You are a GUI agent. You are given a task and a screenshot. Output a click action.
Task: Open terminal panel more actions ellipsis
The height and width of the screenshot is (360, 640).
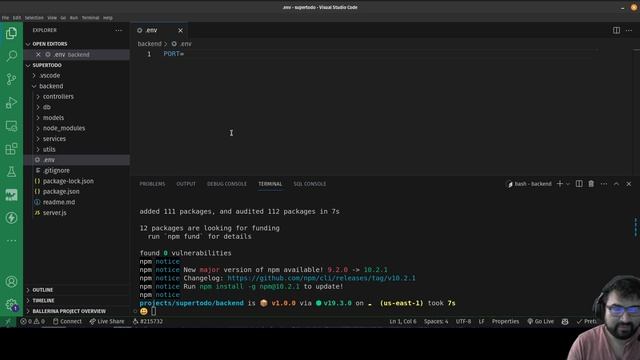pyautogui.click(x=604, y=184)
